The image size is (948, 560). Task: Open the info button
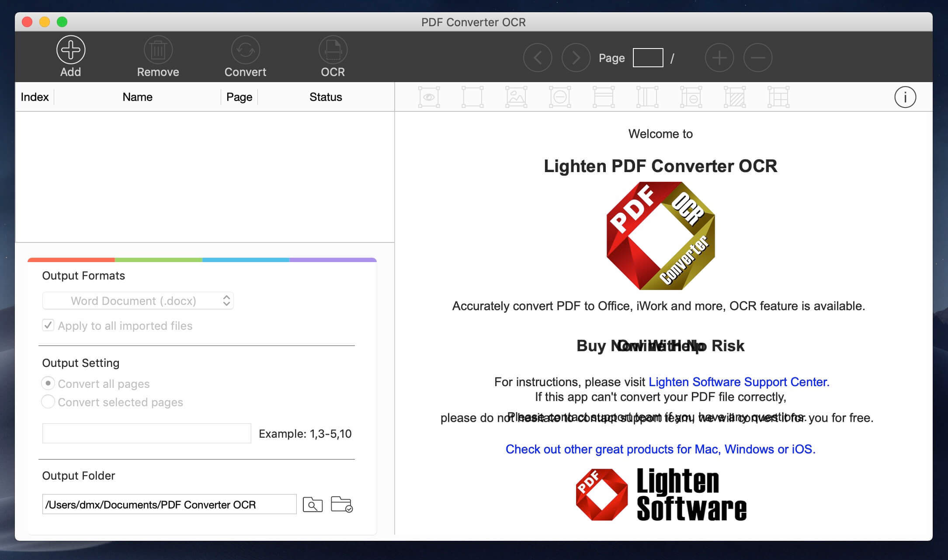905,97
